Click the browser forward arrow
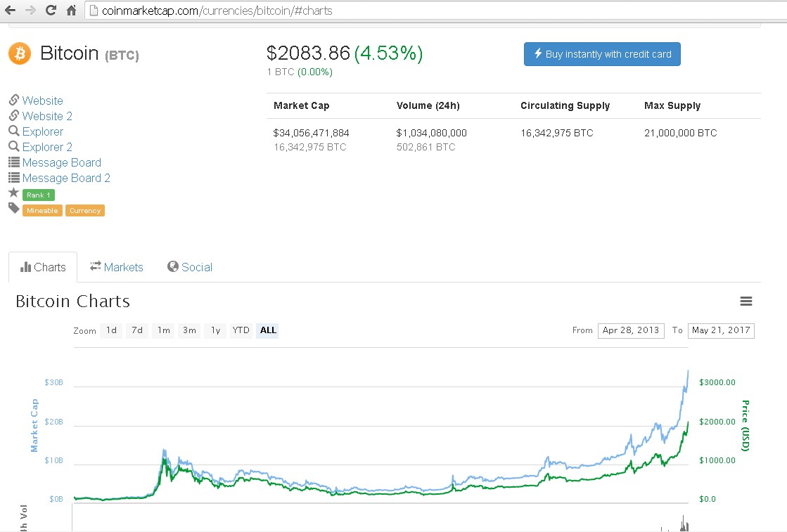 (31, 10)
